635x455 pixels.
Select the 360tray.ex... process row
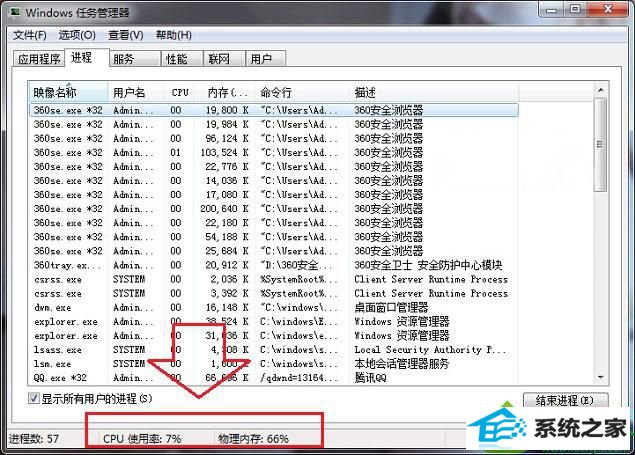tap(274, 265)
